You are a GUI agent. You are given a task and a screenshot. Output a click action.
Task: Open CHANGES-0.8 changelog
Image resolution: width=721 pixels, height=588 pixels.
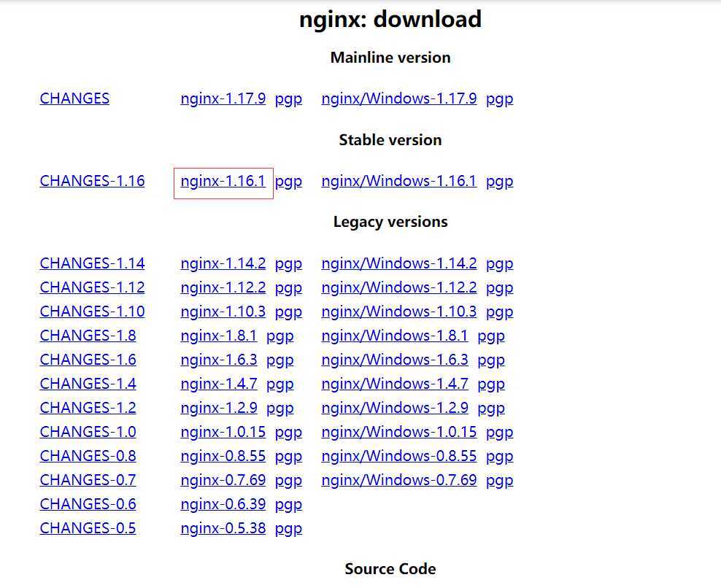(x=88, y=456)
